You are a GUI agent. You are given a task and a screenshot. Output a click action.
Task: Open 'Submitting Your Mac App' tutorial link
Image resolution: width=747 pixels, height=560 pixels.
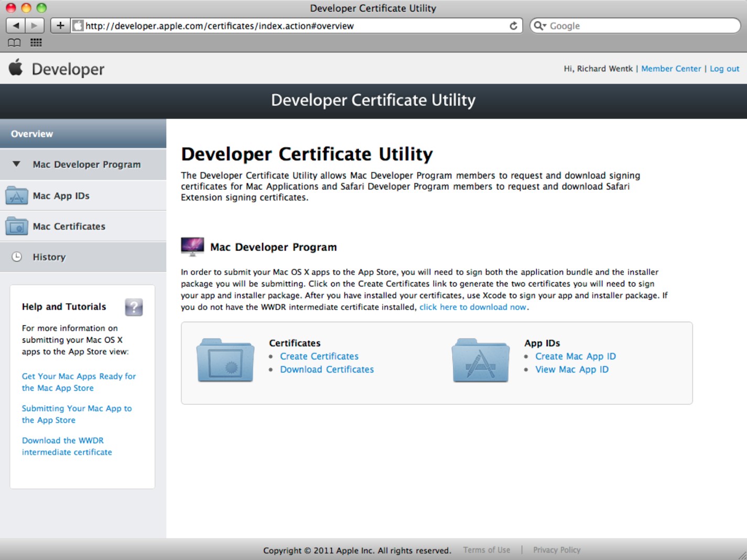(77, 414)
